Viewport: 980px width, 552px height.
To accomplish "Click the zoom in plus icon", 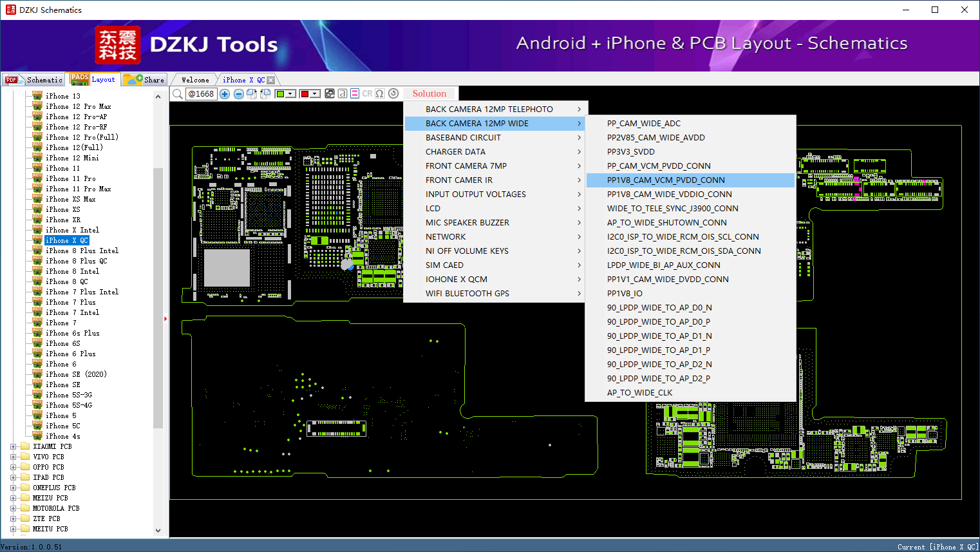I will coord(225,94).
